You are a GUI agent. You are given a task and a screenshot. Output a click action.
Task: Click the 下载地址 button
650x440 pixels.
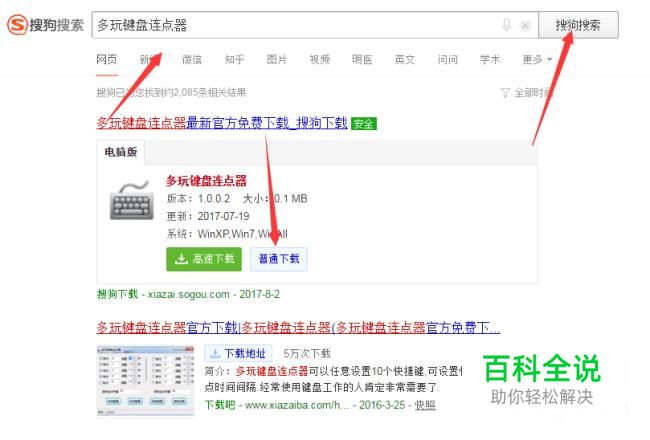point(238,353)
